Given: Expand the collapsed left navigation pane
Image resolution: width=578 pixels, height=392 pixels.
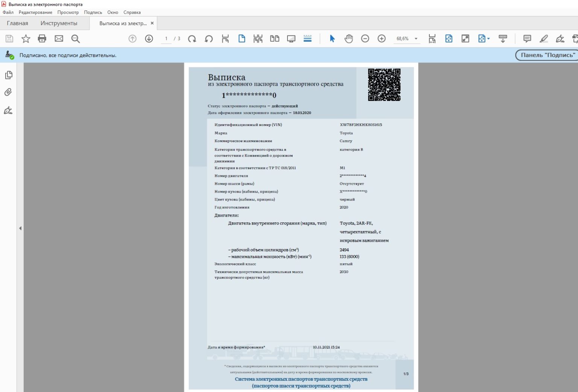Looking at the screenshot, I should point(20,228).
